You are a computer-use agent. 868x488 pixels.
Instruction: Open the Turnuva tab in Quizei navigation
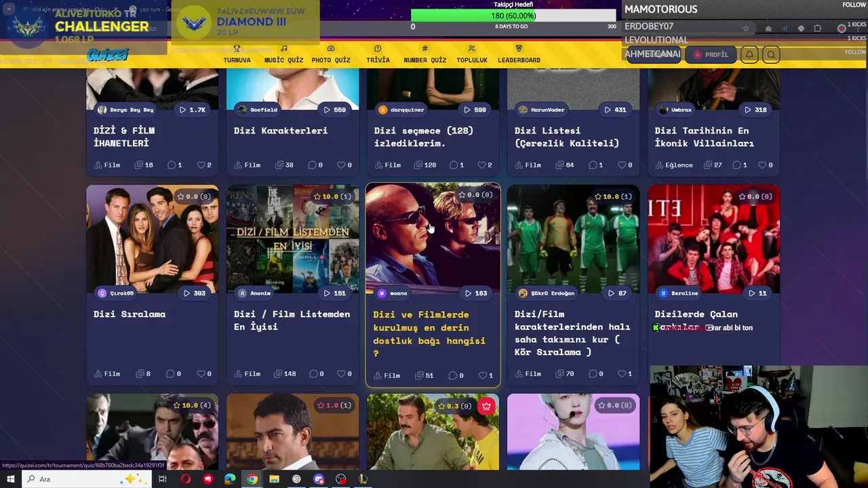[x=237, y=54]
